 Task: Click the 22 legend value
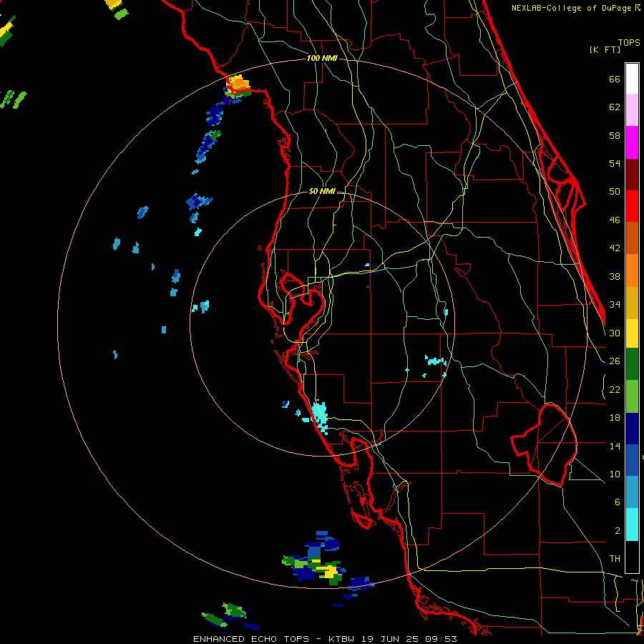coord(615,389)
